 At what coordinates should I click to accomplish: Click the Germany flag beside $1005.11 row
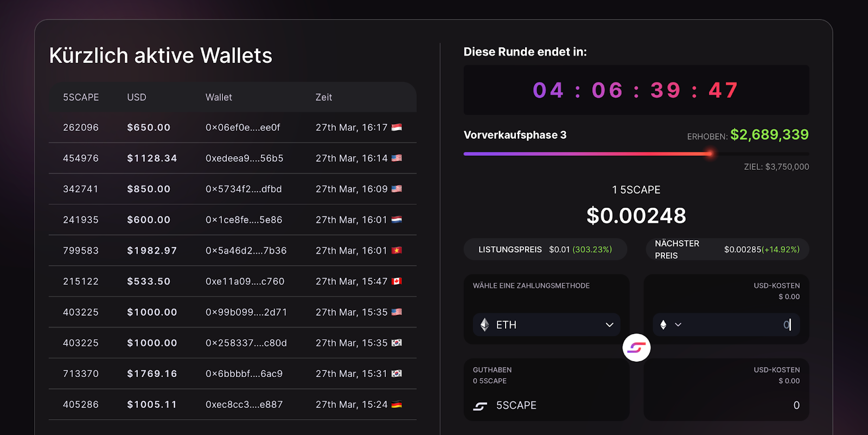(x=397, y=405)
